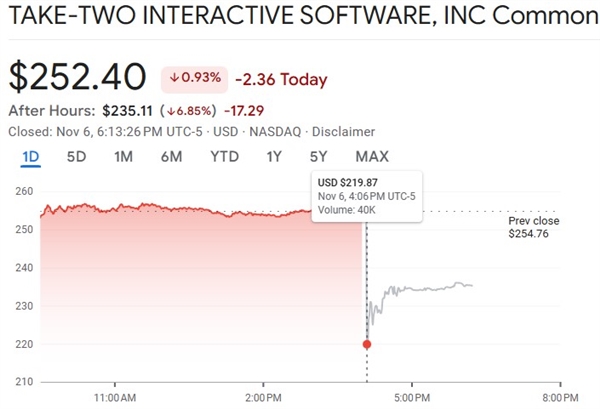This screenshot has height=409, width=600.
Task: Open the Disclaimer link
Action: pos(343,131)
